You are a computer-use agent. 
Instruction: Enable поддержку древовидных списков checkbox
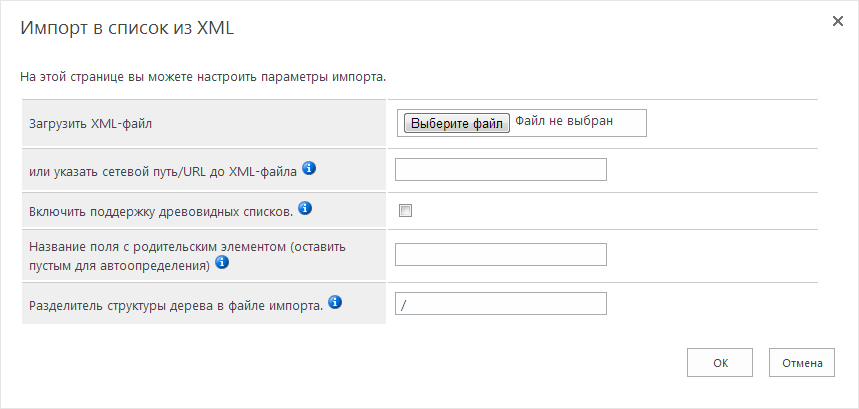pyautogui.click(x=405, y=211)
